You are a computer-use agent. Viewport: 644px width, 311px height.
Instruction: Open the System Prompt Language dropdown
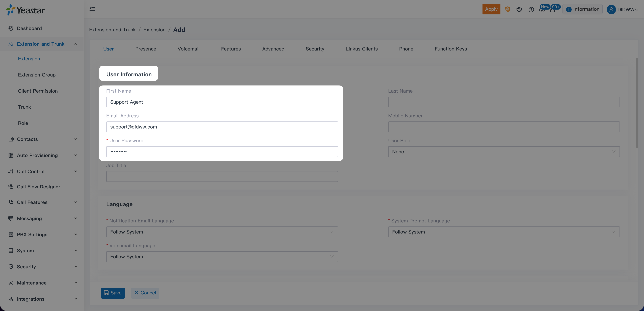[503, 232]
